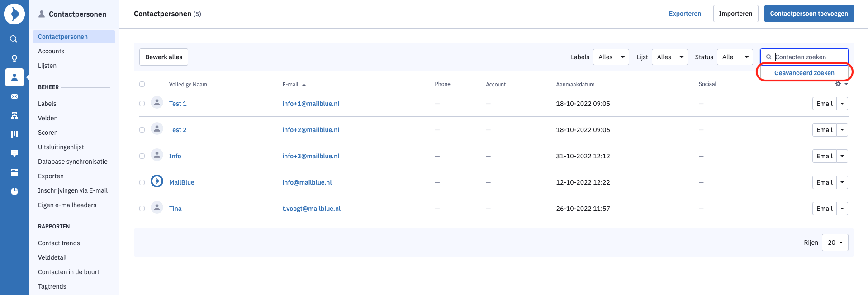Click the avatar icon of Info

coord(157,155)
